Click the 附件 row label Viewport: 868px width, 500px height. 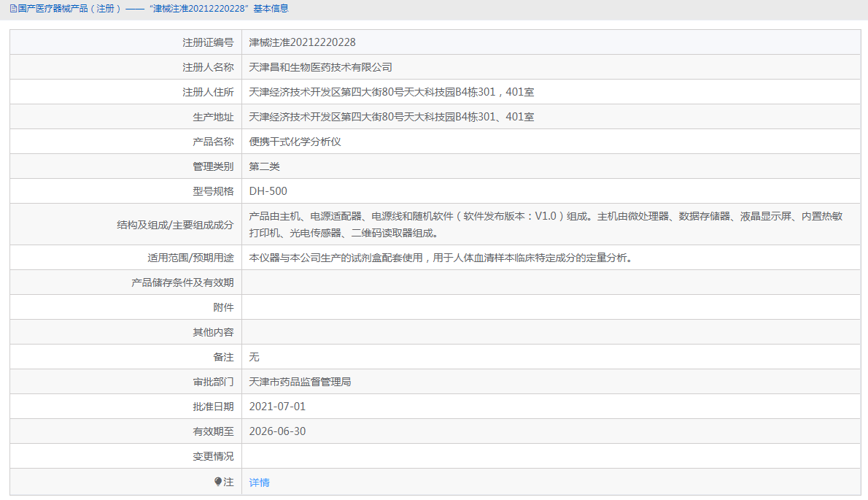click(223, 307)
